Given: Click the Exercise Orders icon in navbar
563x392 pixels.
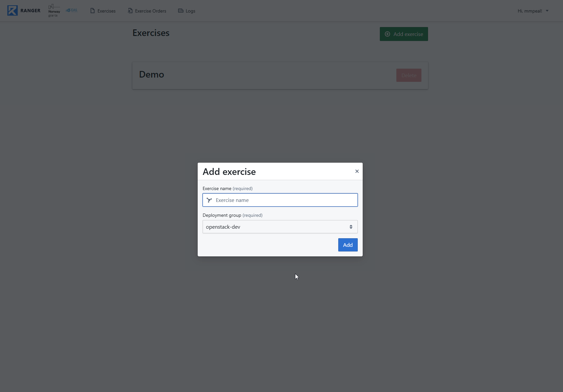Looking at the screenshot, I should pyautogui.click(x=130, y=11).
